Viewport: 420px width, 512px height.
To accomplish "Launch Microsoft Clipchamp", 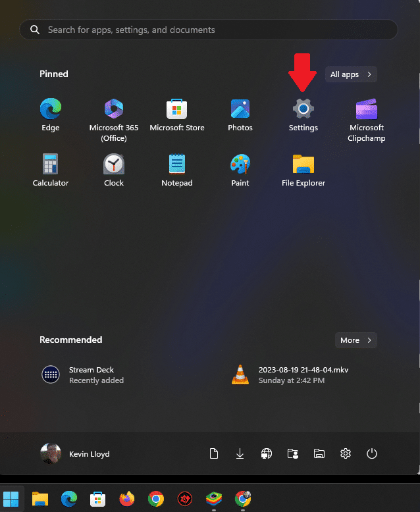I will 367,120.
